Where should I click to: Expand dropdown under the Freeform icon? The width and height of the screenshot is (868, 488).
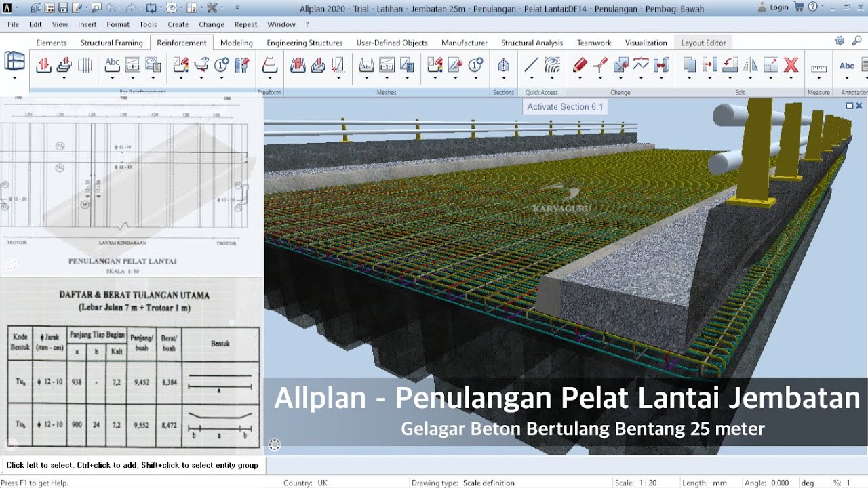(x=270, y=78)
